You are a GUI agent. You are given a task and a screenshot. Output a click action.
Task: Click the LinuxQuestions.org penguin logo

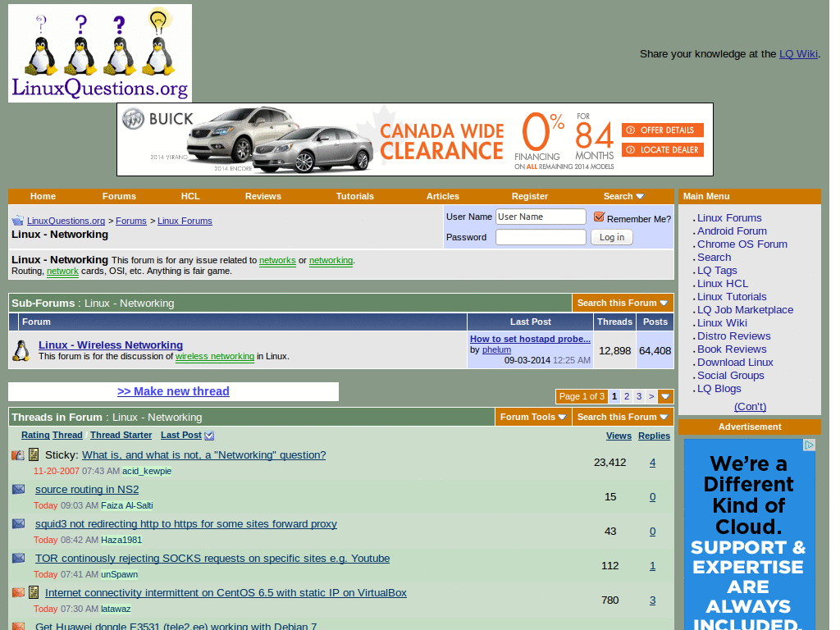(100, 53)
